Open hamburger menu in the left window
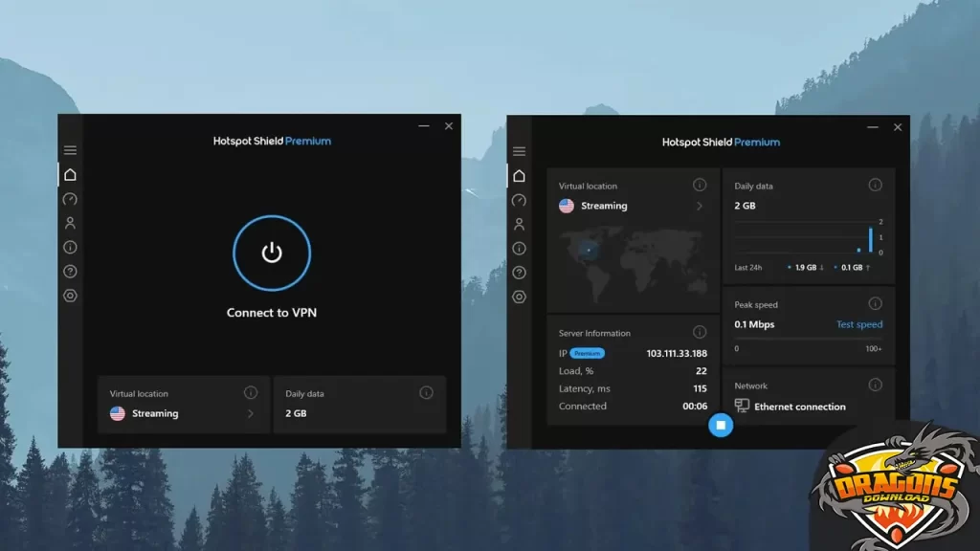Image resolution: width=980 pixels, height=551 pixels. tap(70, 150)
